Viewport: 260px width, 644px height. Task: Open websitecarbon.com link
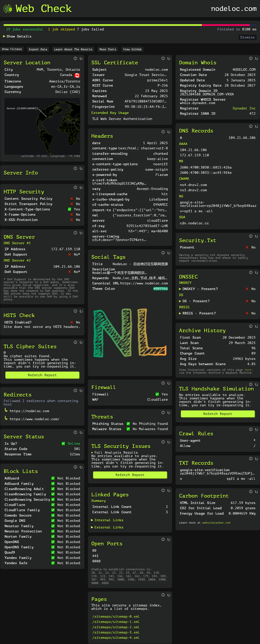pyautogui.click(x=216, y=523)
